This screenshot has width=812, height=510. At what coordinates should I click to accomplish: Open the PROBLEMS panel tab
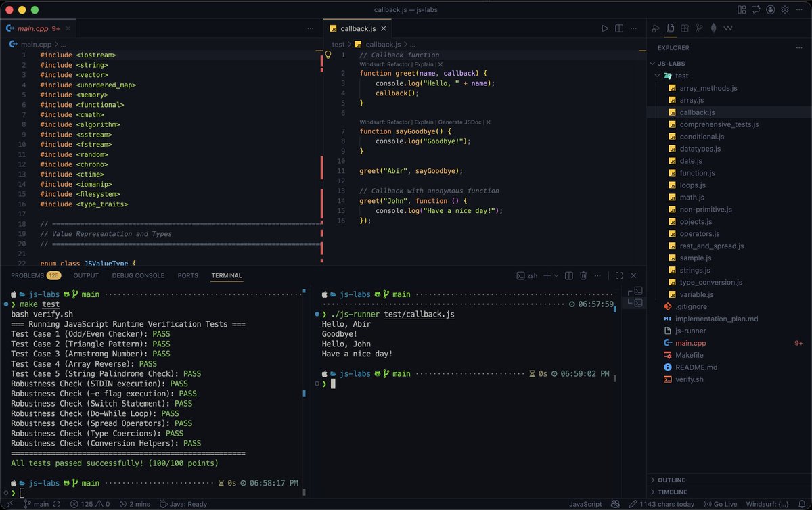(36, 275)
